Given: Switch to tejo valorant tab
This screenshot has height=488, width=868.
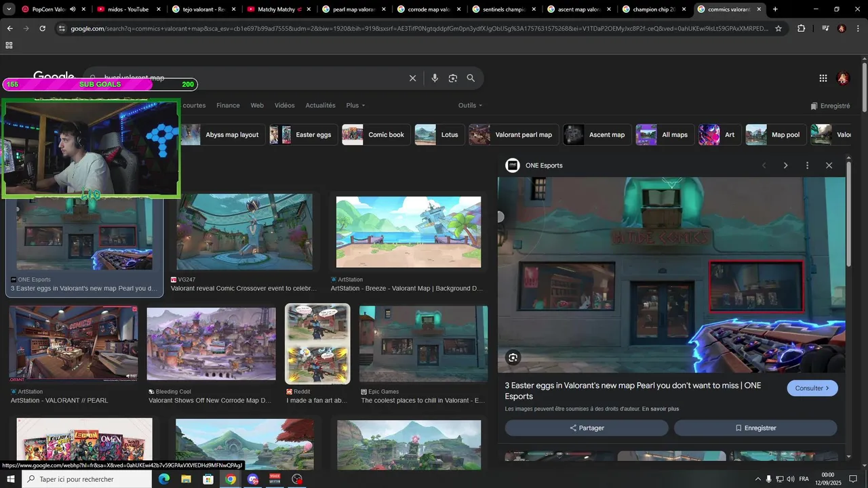Looking at the screenshot, I should click(203, 9).
